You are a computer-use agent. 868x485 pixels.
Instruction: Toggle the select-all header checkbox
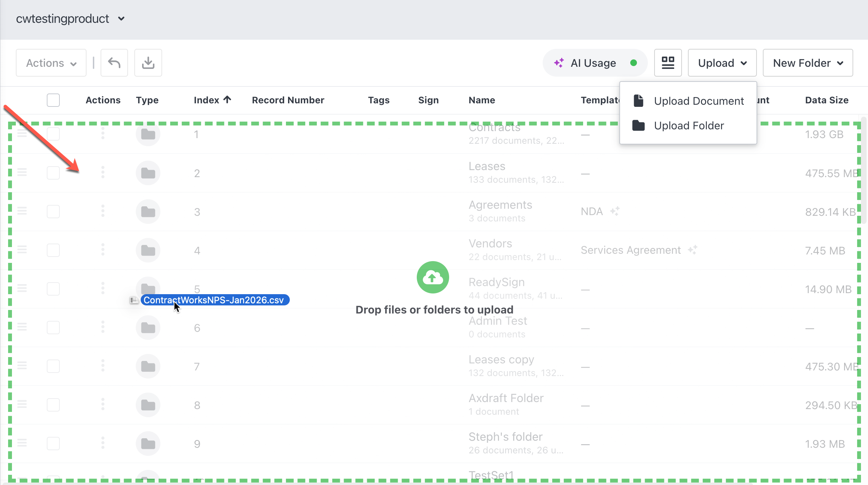pyautogui.click(x=53, y=100)
